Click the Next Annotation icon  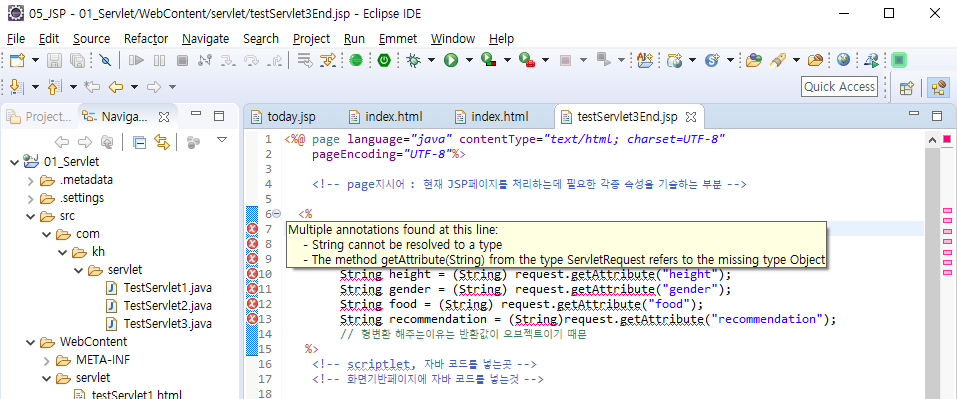point(18,87)
